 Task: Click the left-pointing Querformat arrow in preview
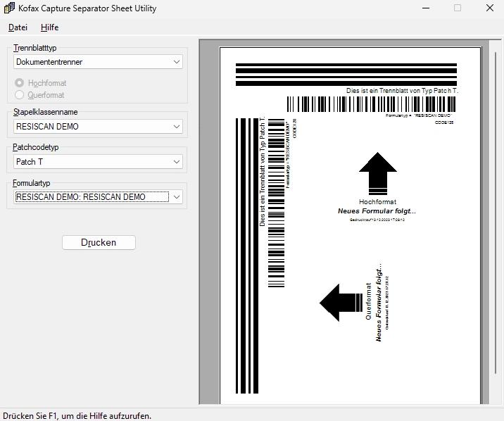341,302
